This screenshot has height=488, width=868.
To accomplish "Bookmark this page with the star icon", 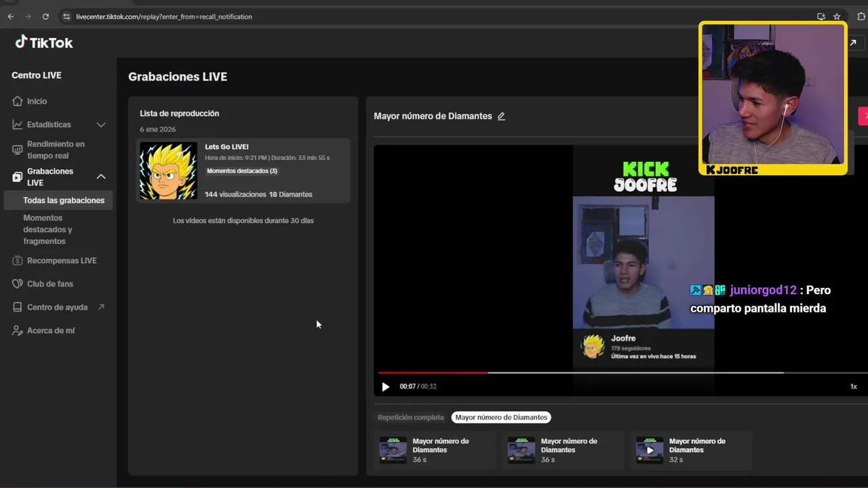I will [x=837, y=16].
